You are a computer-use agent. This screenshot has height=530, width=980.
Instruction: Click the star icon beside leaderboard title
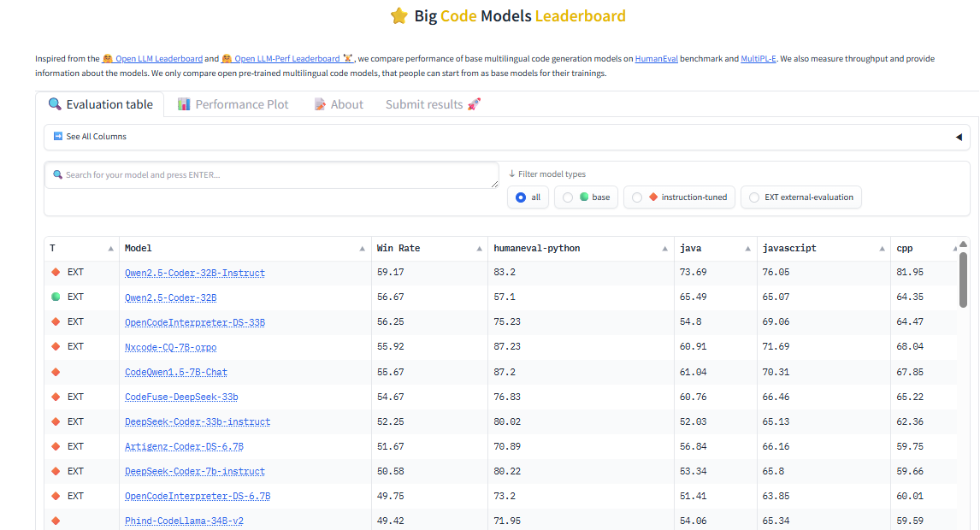point(398,15)
